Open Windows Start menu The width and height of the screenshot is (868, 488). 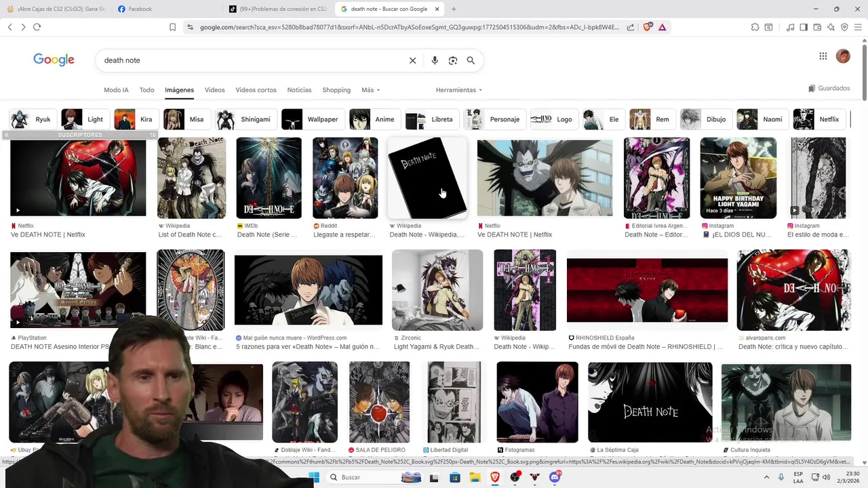pos(315,477)
